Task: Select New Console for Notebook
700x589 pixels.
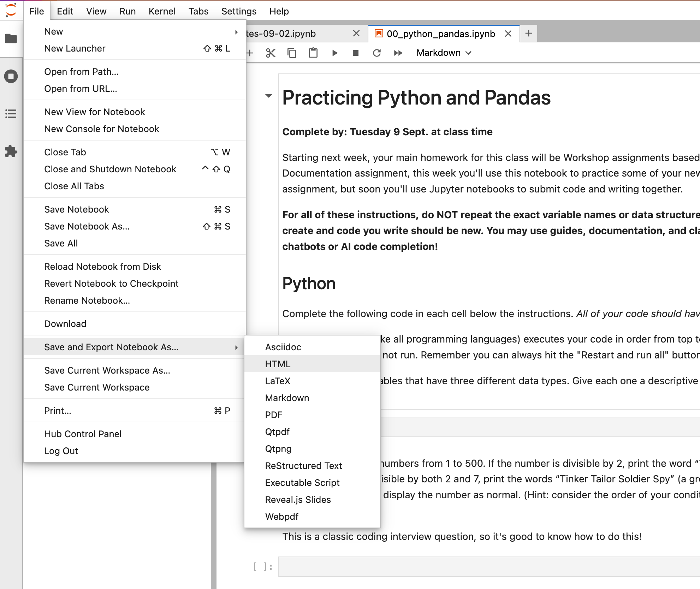Action: (135, 129)
